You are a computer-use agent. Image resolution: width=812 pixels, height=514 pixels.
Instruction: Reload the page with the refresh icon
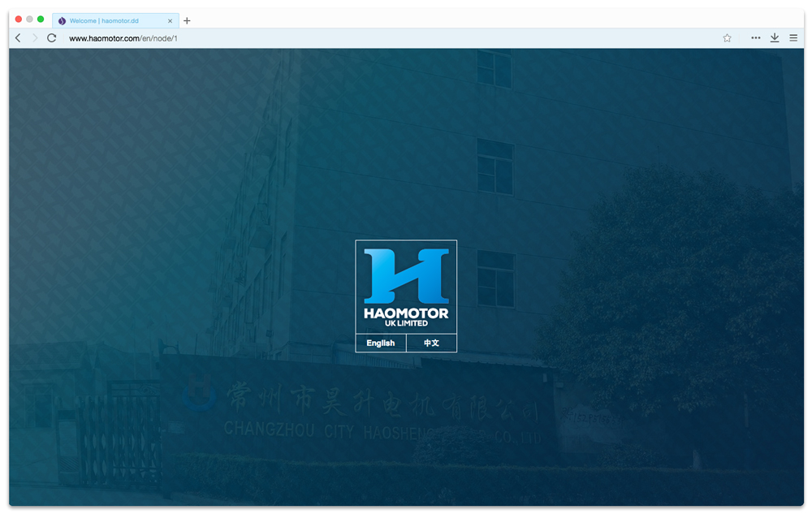51,38
